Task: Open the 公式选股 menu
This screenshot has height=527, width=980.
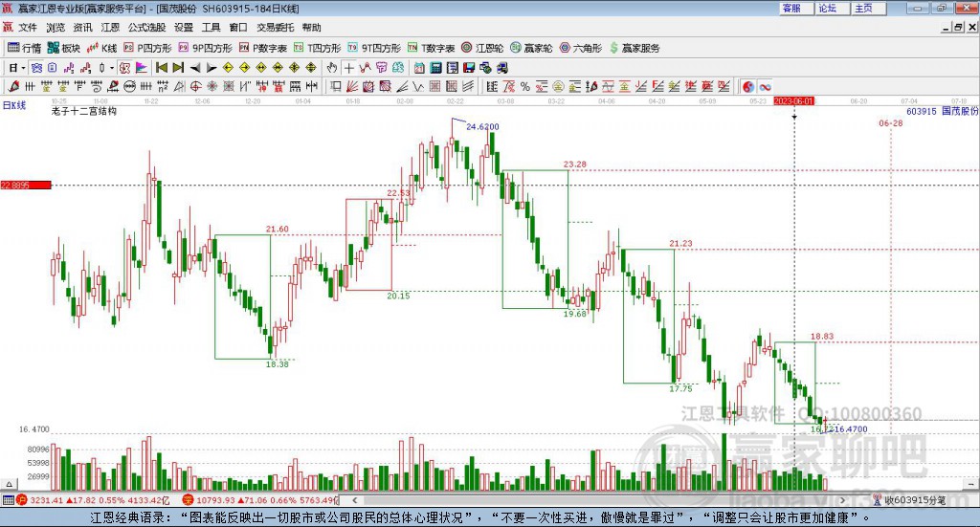Action: pyautogui.click(x=146, y=28)
